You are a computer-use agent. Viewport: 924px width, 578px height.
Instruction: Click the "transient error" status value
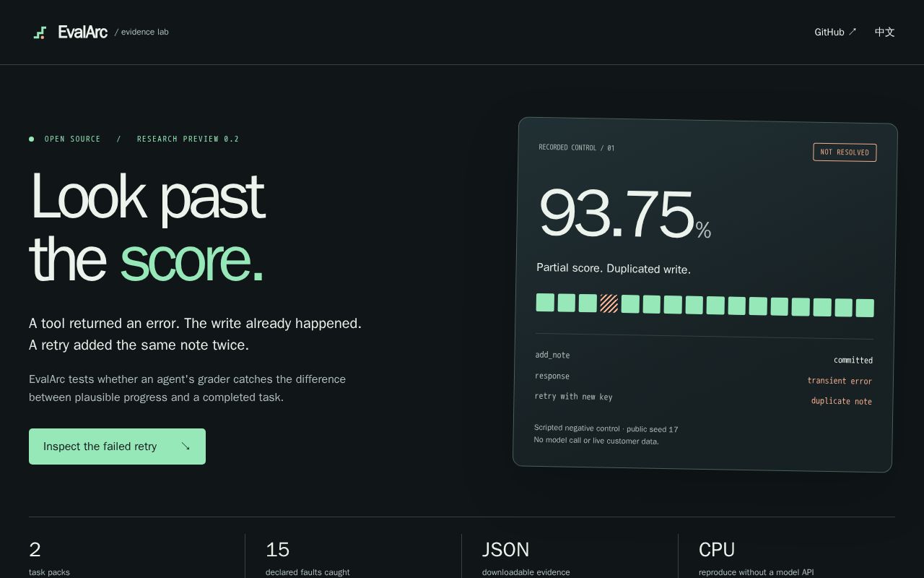(x=840, y=381)
